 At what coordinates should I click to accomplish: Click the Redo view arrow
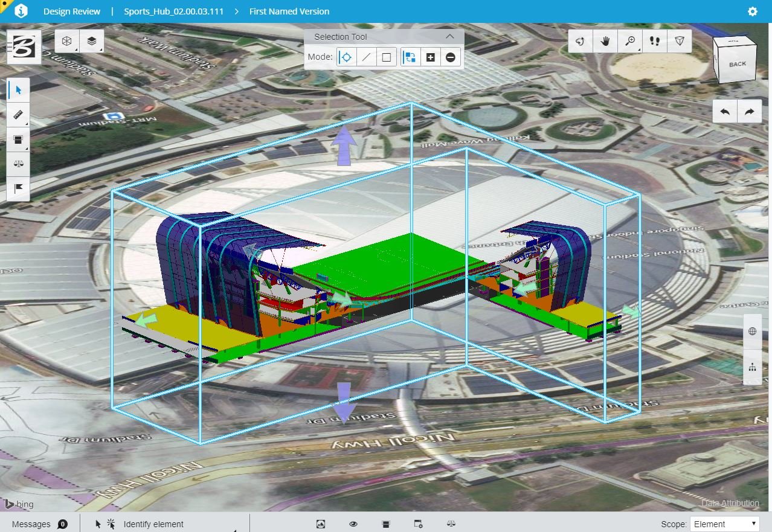(x=750, y=112)
